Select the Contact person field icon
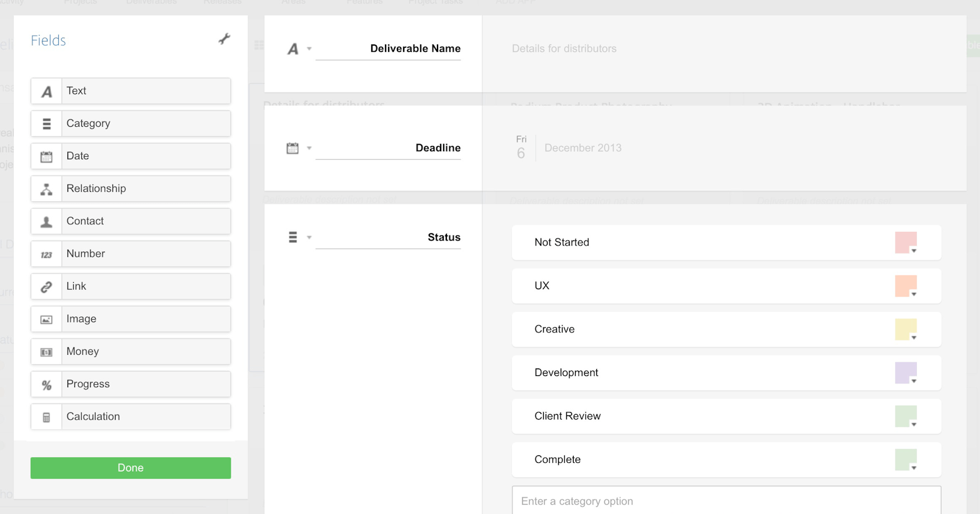This screenshot has height=514, width=980. pos(46,221)
